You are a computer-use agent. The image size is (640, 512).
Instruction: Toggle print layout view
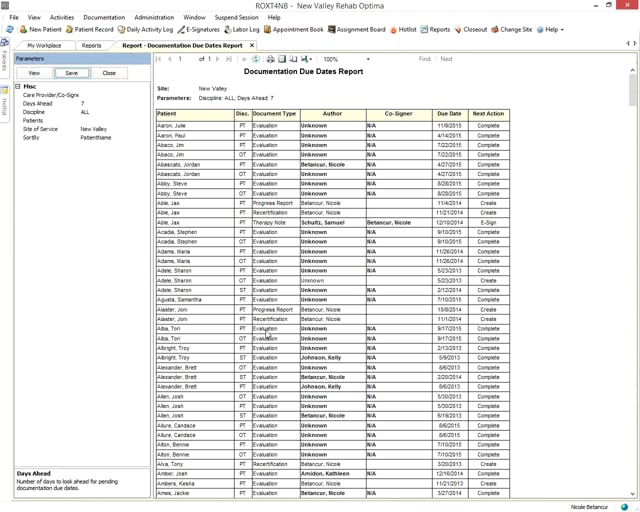tap(282, 59)
